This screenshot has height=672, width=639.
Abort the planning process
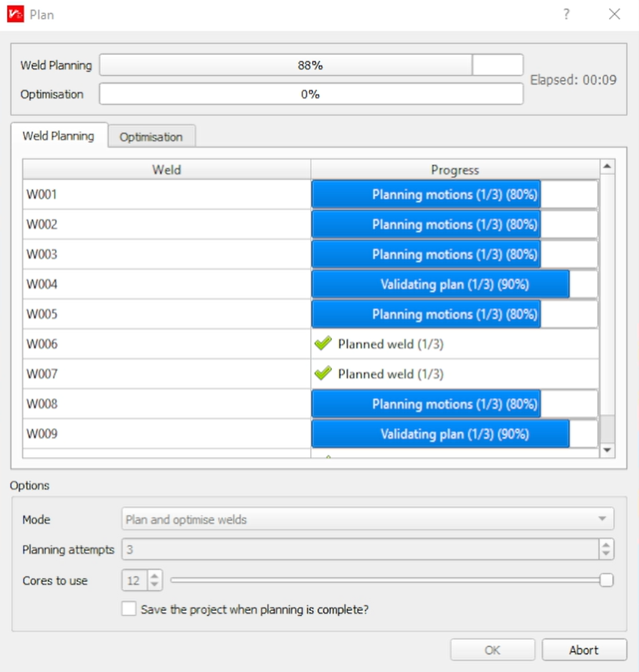[x=584, y=650]
